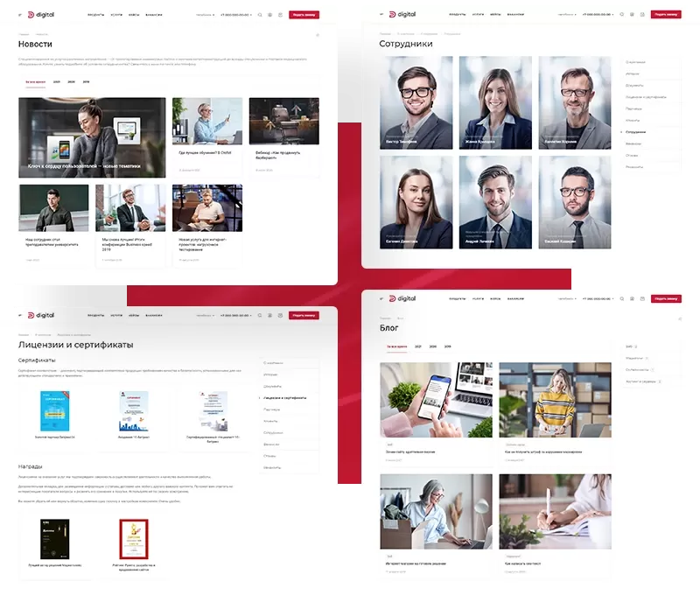Click the cart icon on the Сотрудники page header
The height and width of the screenshot is (616, 700).
click(x=642, y=15)
